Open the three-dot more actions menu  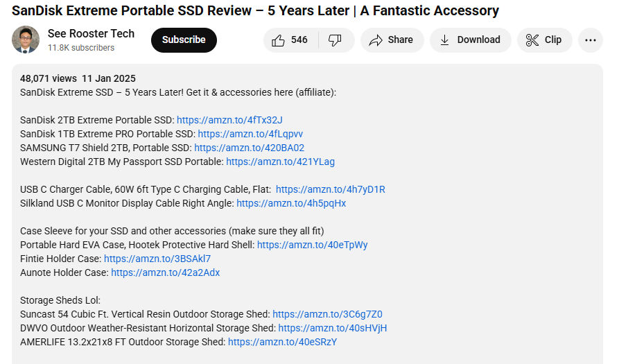pos(590,40)
